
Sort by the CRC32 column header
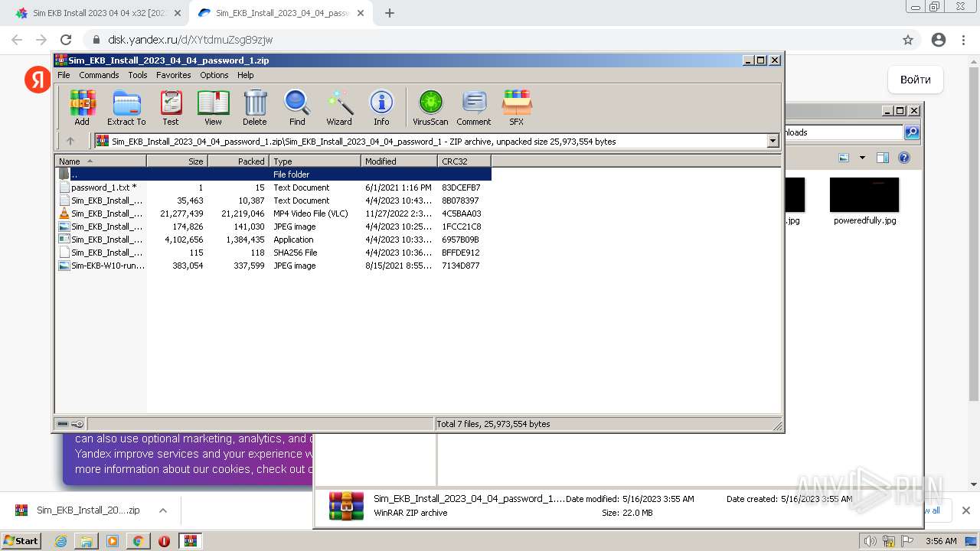tap(464, 161)
